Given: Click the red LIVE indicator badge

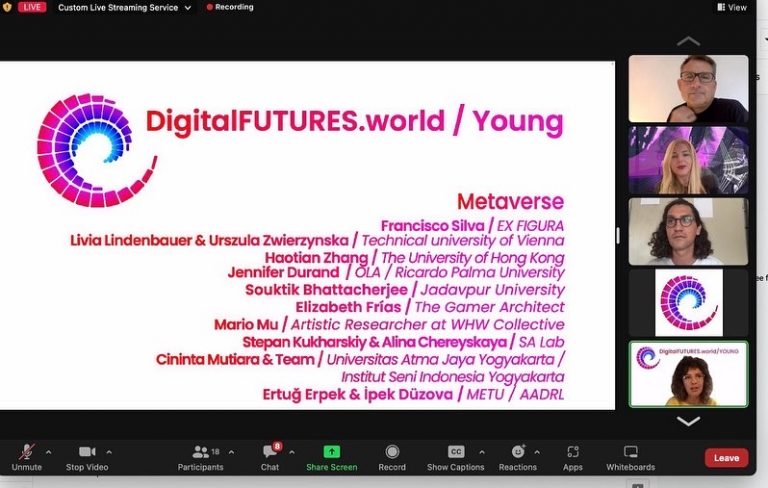Looking at the screenshot, I should click(32, 7).
